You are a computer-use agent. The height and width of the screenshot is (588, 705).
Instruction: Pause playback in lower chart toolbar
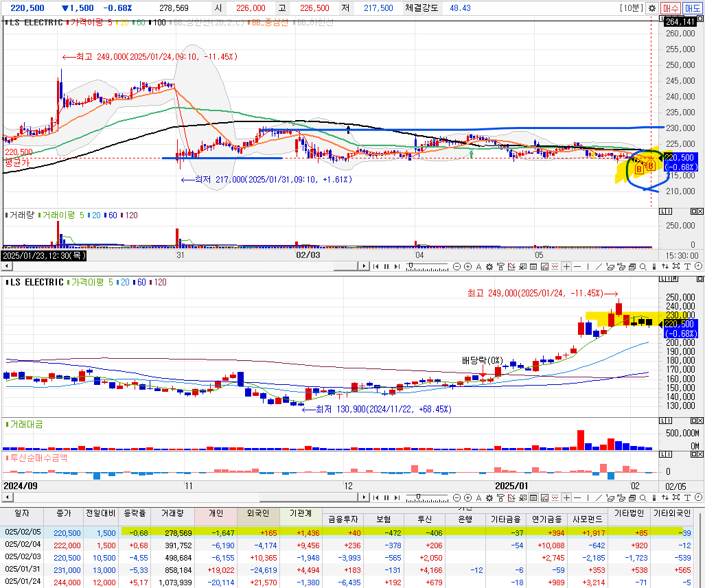(x=386, y=497)
